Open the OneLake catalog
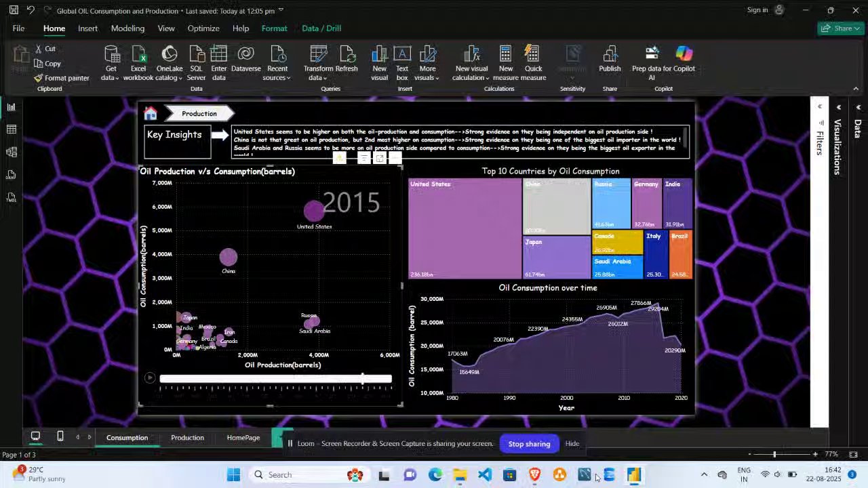Viewport: 868px width, 488px height. pos(170,63)
